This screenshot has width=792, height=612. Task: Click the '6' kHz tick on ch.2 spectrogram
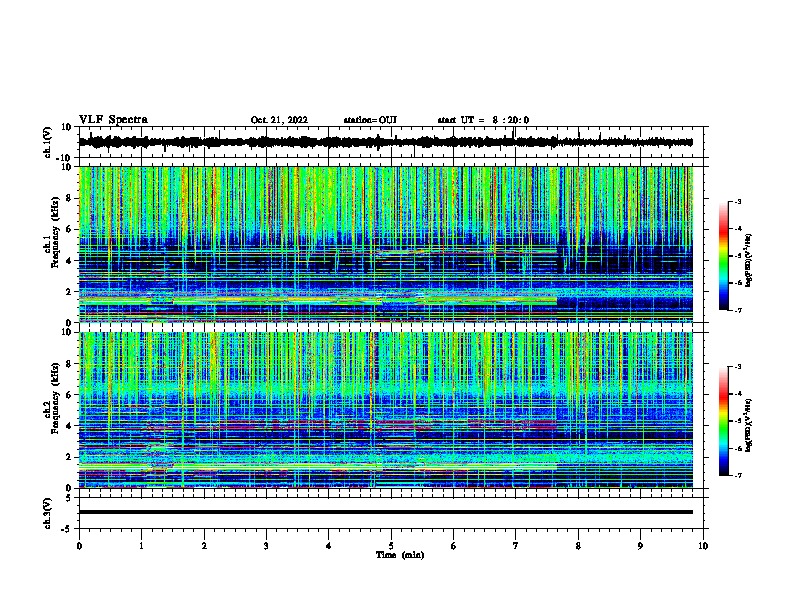click(70, 395)
